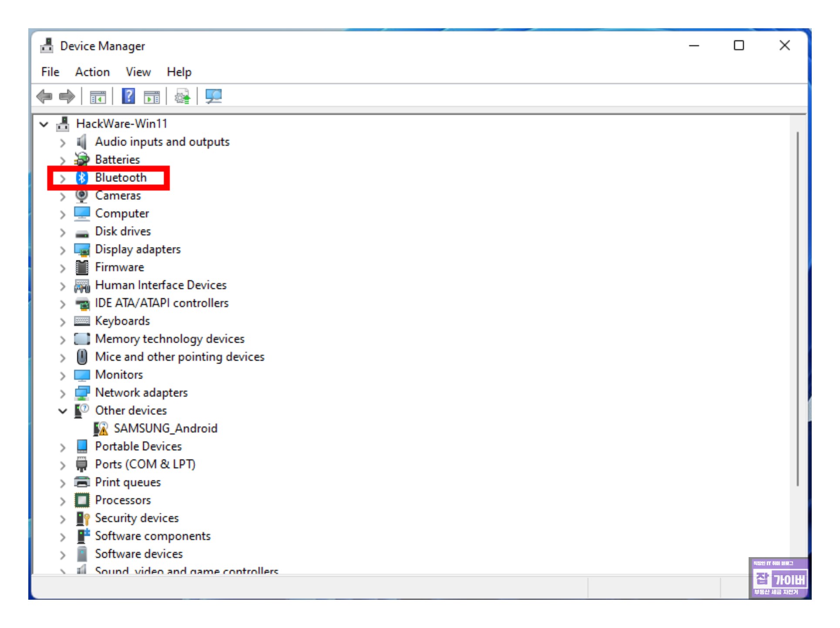Click the Bluetooth category icon

coord(82,178)
